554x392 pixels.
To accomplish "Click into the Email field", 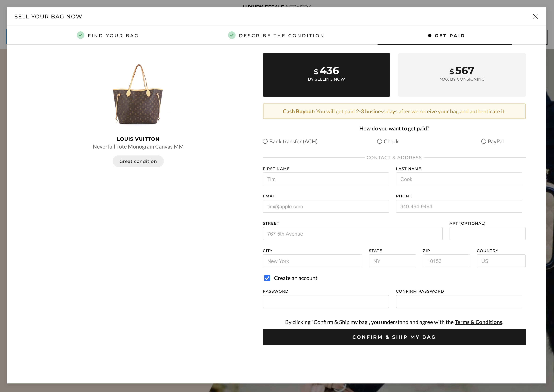I will coord(326,206).
